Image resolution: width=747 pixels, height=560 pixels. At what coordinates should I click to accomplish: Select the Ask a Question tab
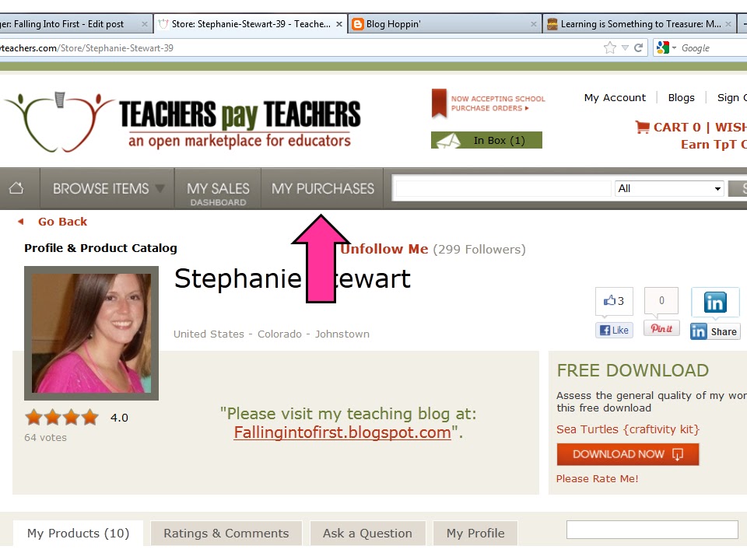(367, 534)
